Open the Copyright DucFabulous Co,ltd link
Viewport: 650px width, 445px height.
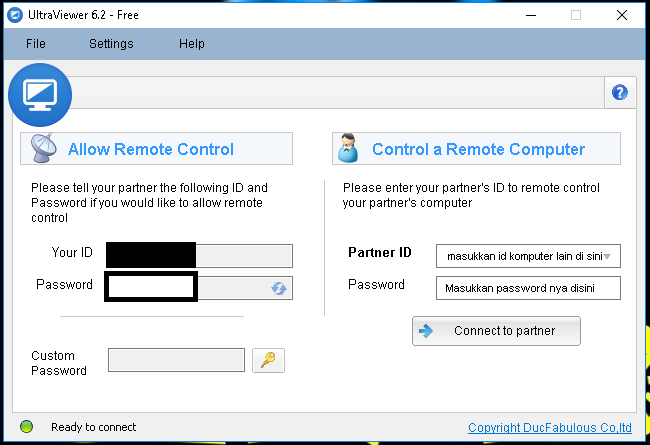pyautogui.click(x=549, y=427)
